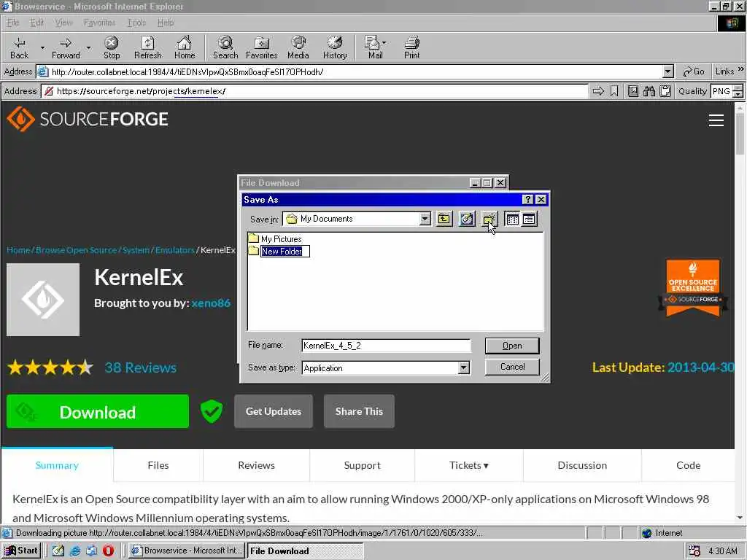Expand the Save as type dropdown
The image size is (747, 560).
coord(463,367)
